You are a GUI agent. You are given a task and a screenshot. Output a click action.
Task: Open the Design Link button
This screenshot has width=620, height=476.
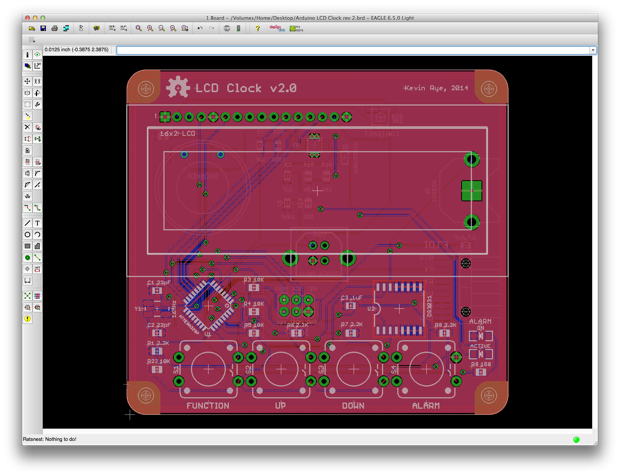pos(277,28)
